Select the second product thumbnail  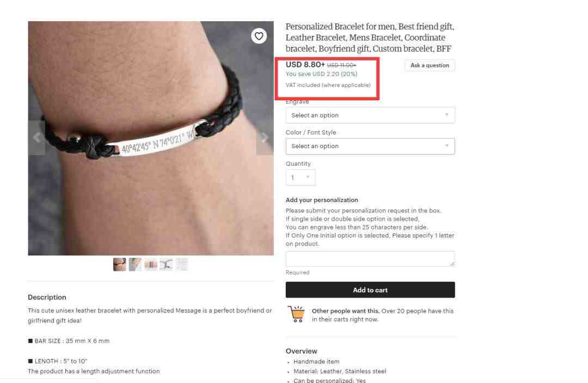pyautogui.click(x=135, y=264)
